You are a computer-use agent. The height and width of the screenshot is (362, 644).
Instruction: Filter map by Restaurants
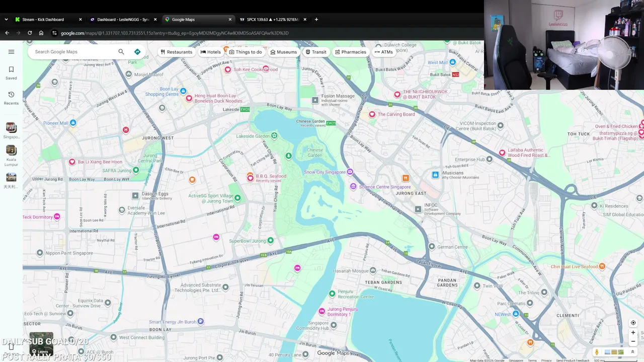(176, 52)
